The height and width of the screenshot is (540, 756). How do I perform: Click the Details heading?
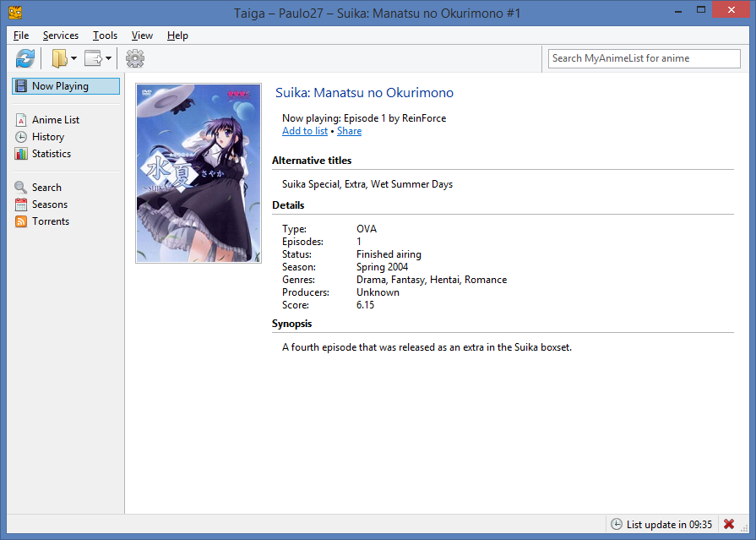[x=288, y=205]
